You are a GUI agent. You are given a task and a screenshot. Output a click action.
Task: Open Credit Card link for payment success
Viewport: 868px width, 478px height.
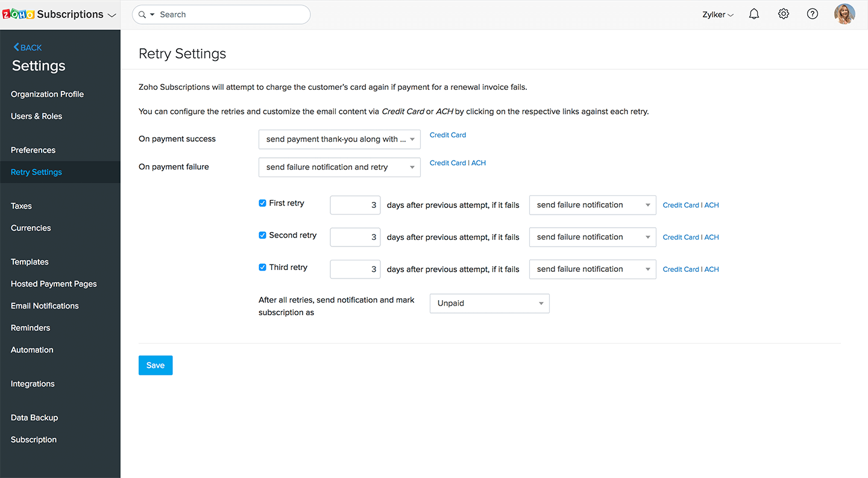pos(447,135)
